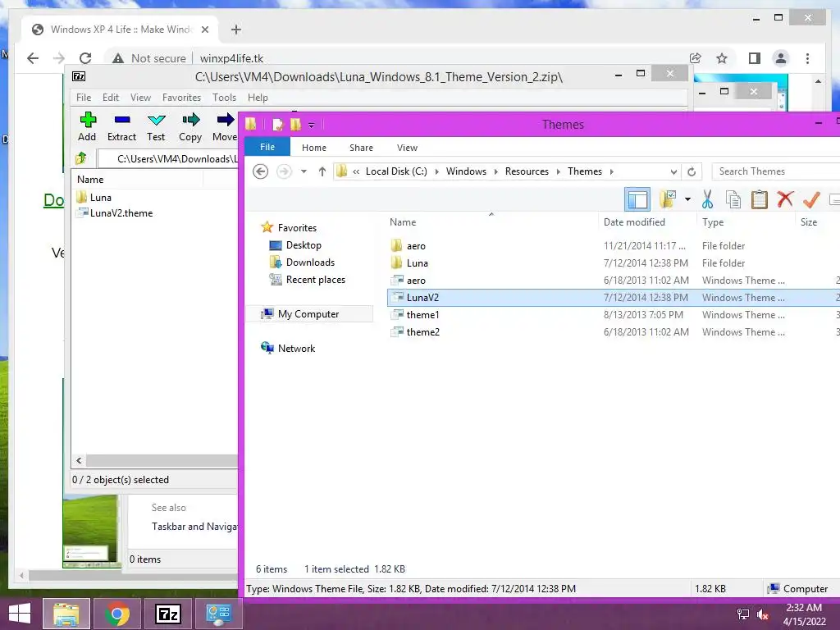Click the scissors Cut icon in Explorer
This screenshot has width=840, height=630.
(708, 199)
